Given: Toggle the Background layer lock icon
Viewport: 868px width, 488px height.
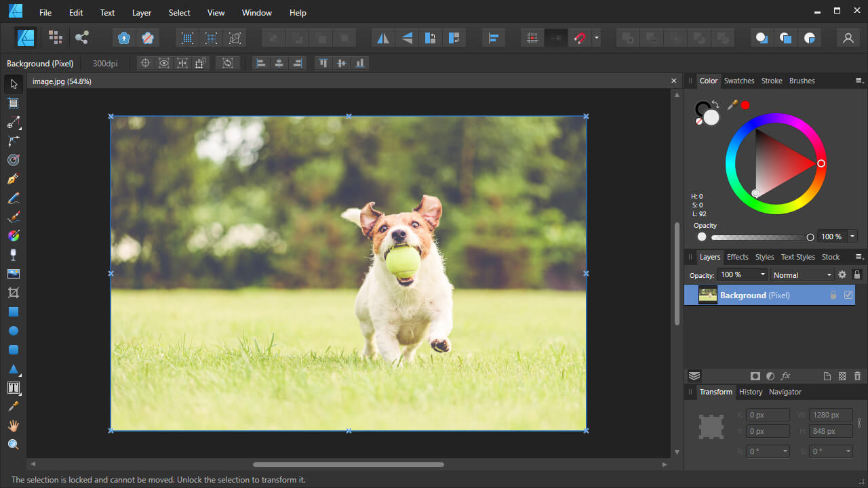Looking at the screenshot, I should 833,296.
